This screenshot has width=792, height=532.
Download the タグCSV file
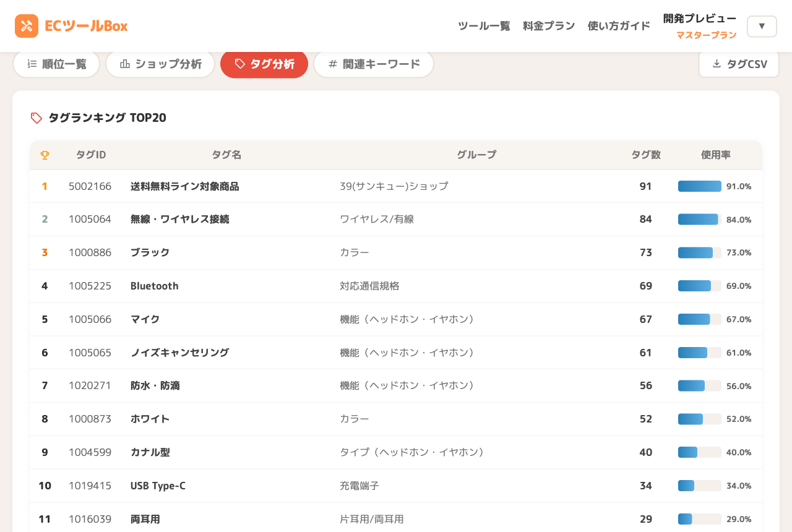click(739, 64)
